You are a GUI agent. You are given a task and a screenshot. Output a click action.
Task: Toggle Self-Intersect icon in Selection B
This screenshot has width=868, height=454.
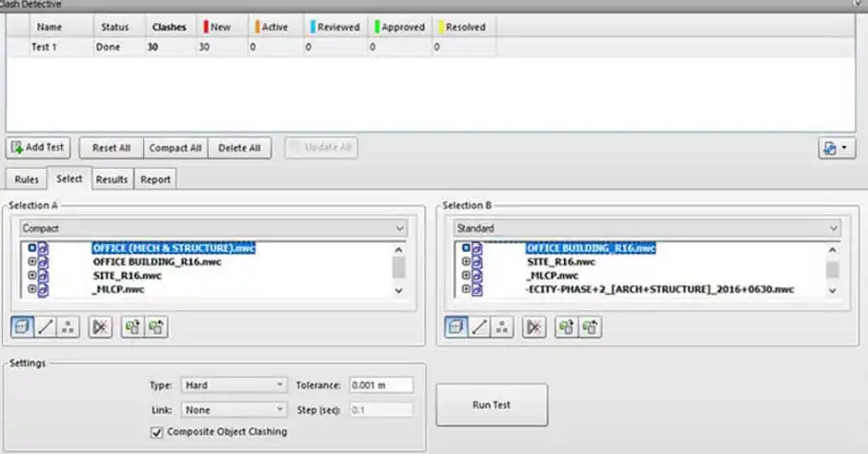coord(535,327)
